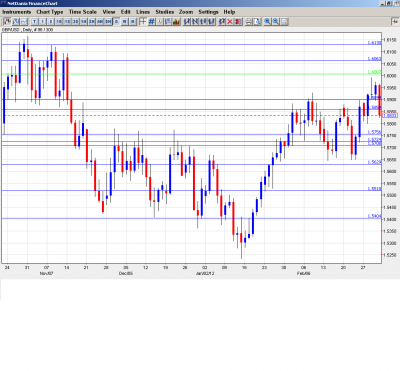
Task: Click the 1.5518 horizontal line label
Action: pos(374,189)
